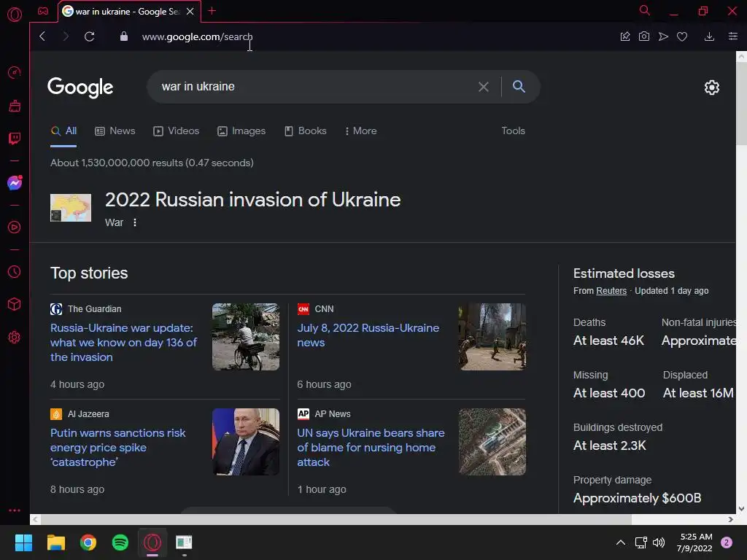747x560 pixels.
Task: Open more options for War topic
Action: click(x=135, y=222)
